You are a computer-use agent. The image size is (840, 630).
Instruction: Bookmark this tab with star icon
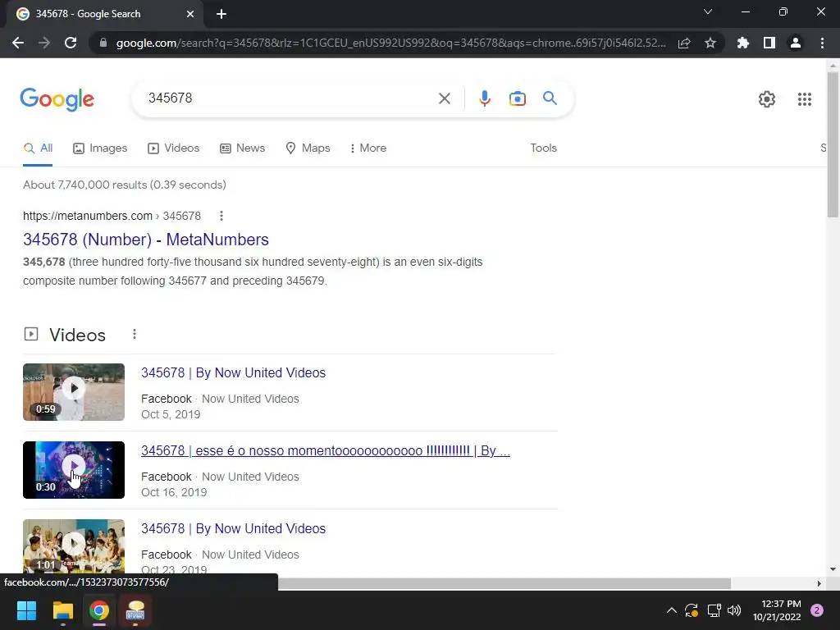point(710,43)
